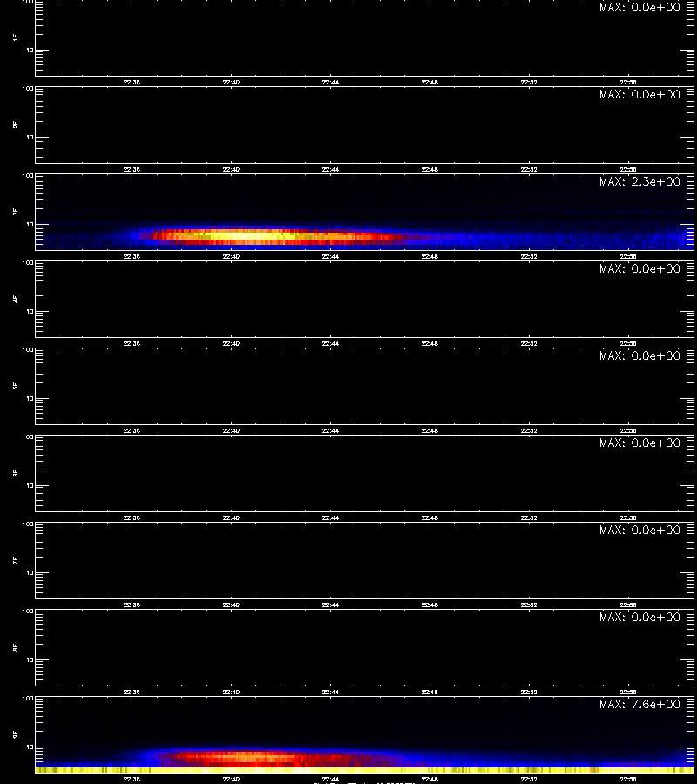Click the 22:44 time label under the 7F panel
This screenshot has height=784, width=697.
pos(330,605)
